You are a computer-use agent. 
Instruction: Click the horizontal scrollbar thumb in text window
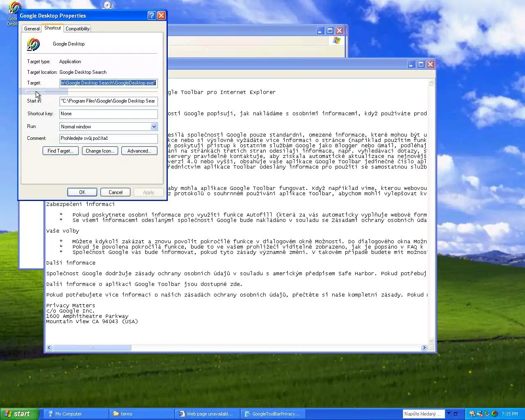pyautogui.click(x=92, y=348)
